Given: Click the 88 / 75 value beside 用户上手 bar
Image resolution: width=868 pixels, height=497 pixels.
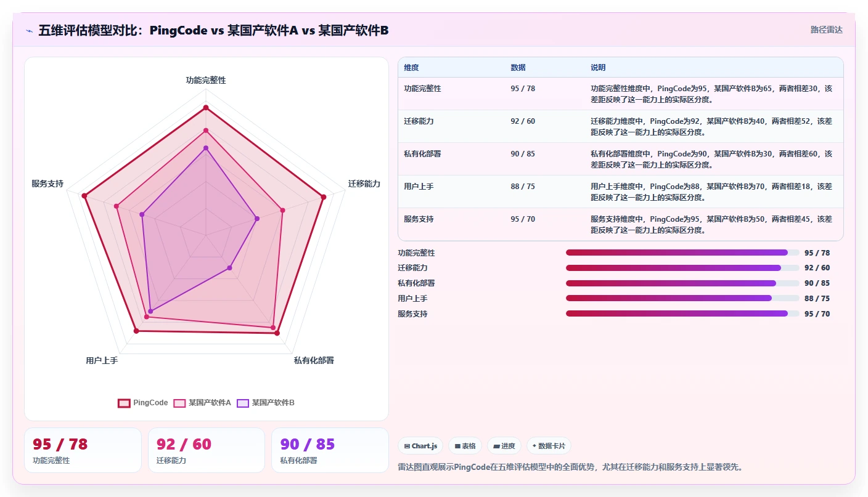Looking at the screenshot, I should coord(817,299).
